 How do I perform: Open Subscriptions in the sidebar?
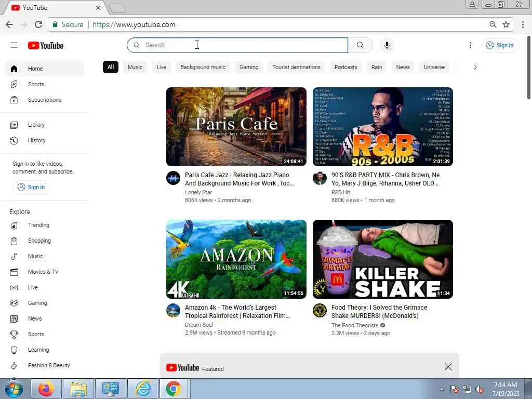pyautogui.click(x=45, y=100)
